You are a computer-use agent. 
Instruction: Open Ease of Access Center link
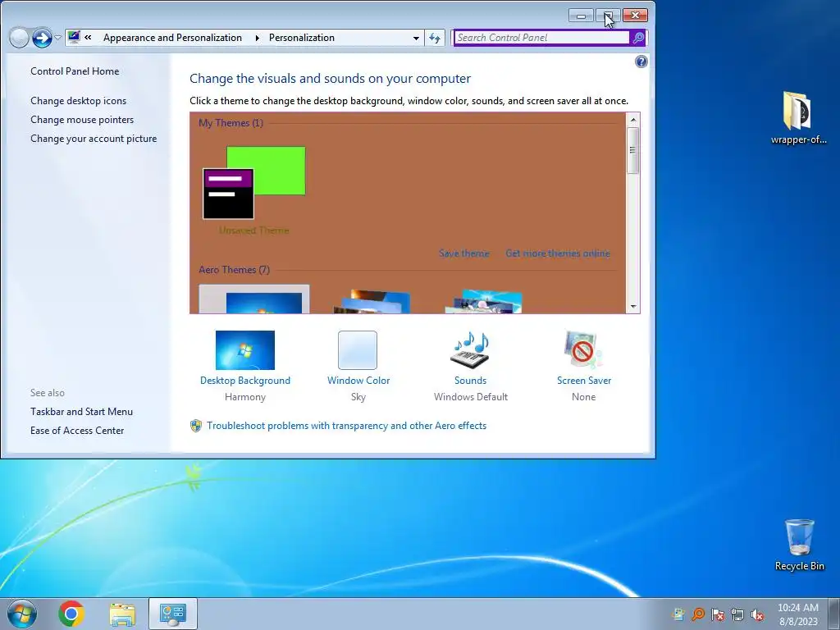(x=77, y=430)
